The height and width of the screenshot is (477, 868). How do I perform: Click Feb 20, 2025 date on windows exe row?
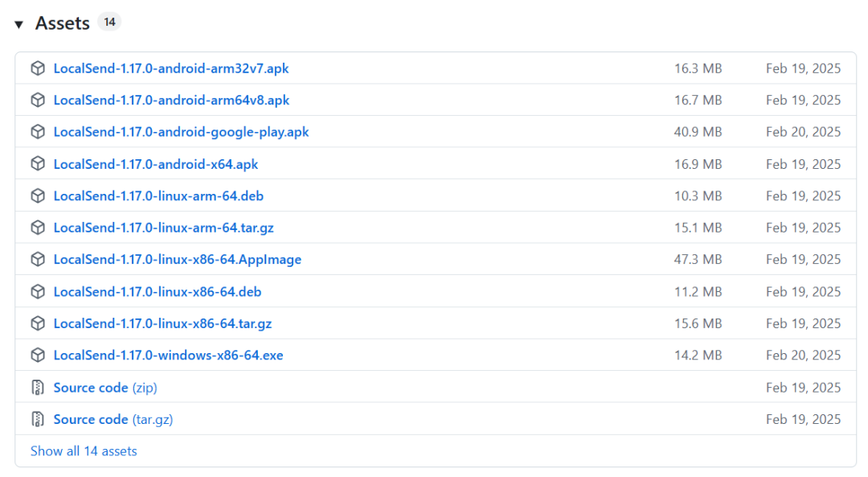[x=803, y=355]
